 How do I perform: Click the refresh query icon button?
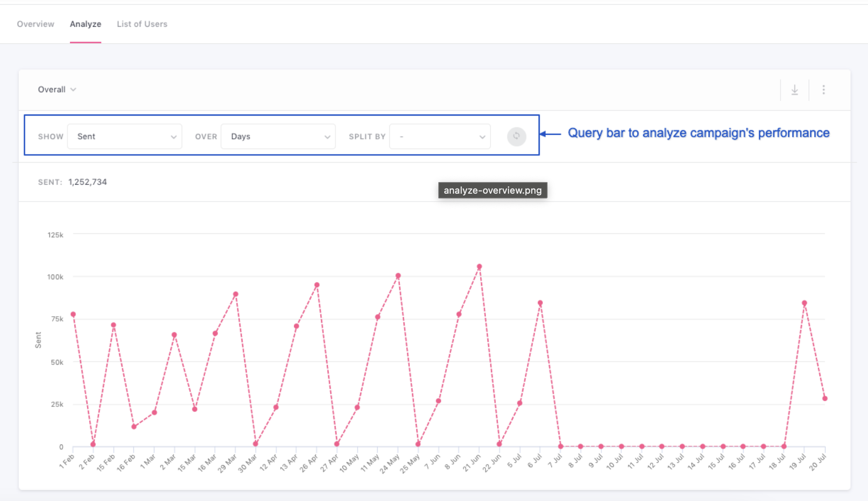tap(517, 136)
